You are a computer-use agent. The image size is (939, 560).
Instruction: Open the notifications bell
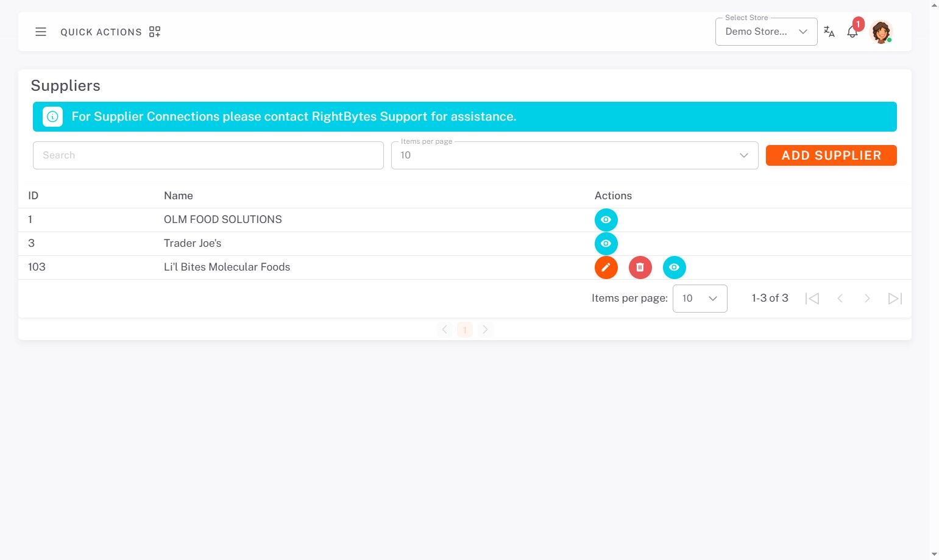tap(852, 32)
